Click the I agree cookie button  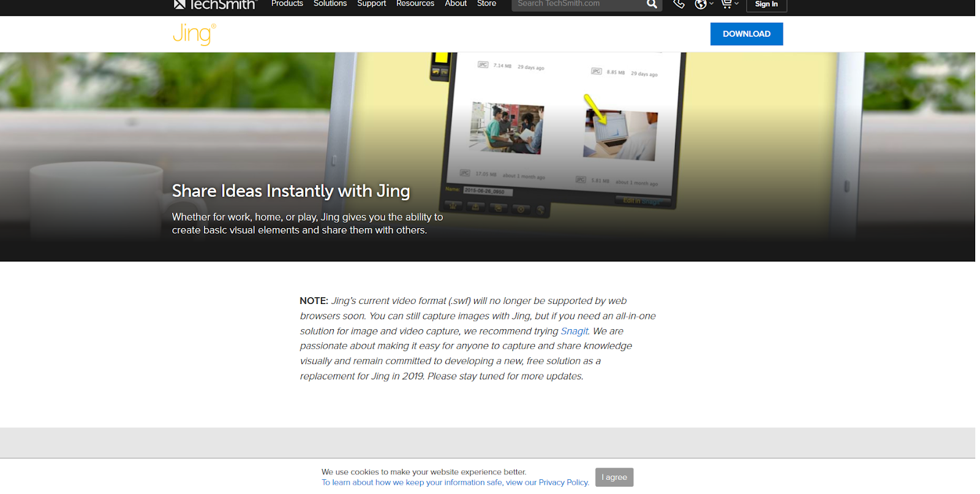click(x=614, y=477)
